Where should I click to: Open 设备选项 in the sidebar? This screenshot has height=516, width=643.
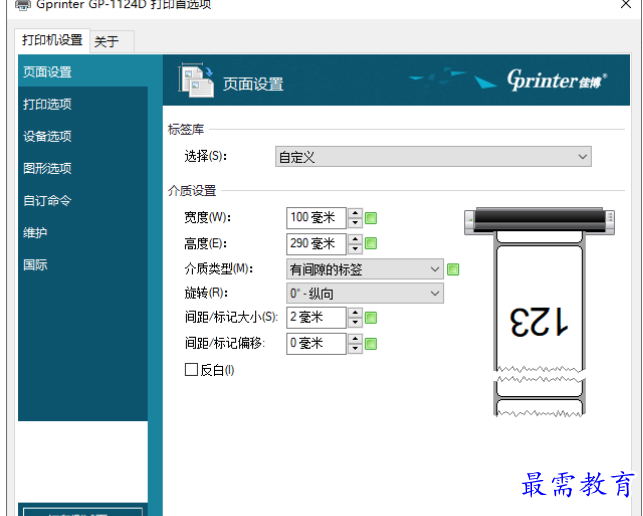[x=83, y=136]
